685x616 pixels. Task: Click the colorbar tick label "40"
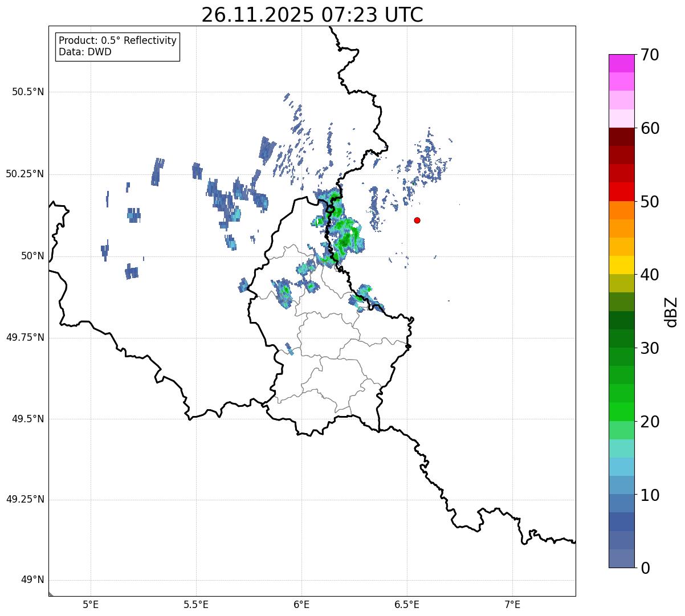pos(650,275)
